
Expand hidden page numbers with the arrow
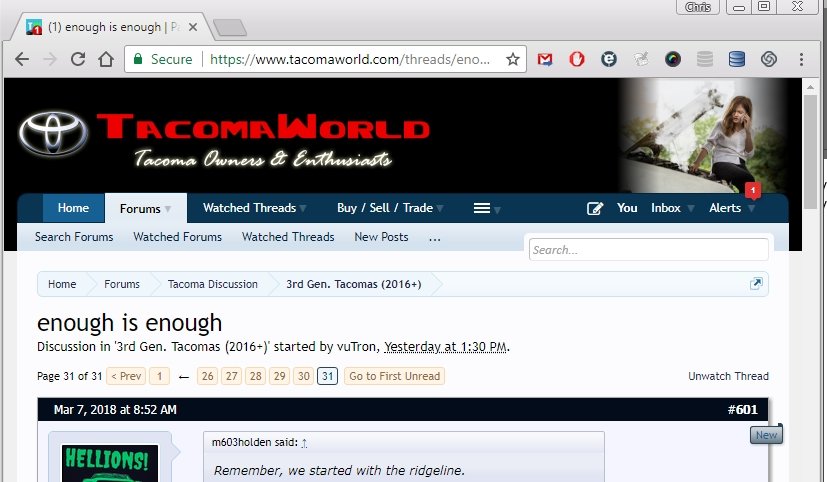click(x=184, y=377)
